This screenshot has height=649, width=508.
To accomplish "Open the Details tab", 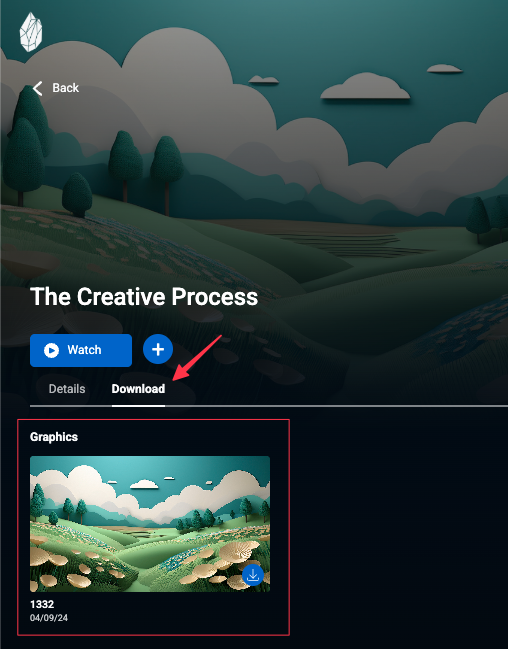I will [x=67, y=389].
